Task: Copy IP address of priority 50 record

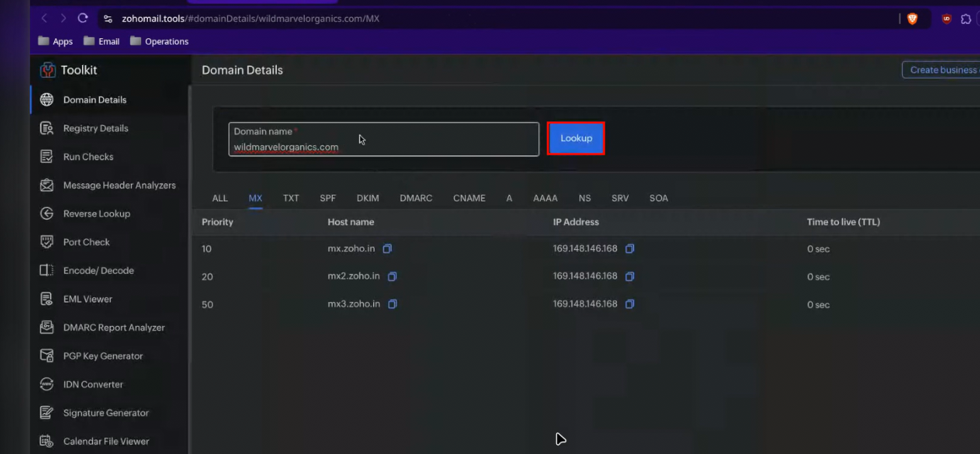Action: pos(630,304)
